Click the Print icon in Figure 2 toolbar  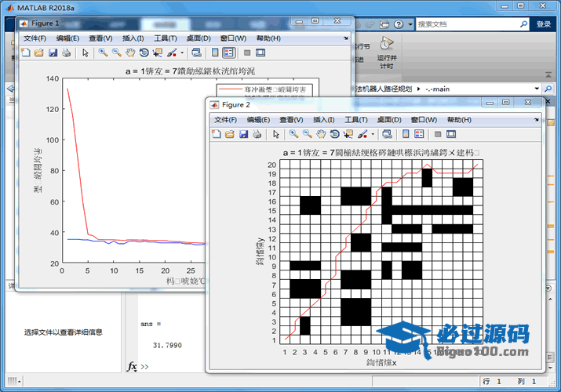click(257, 134)
